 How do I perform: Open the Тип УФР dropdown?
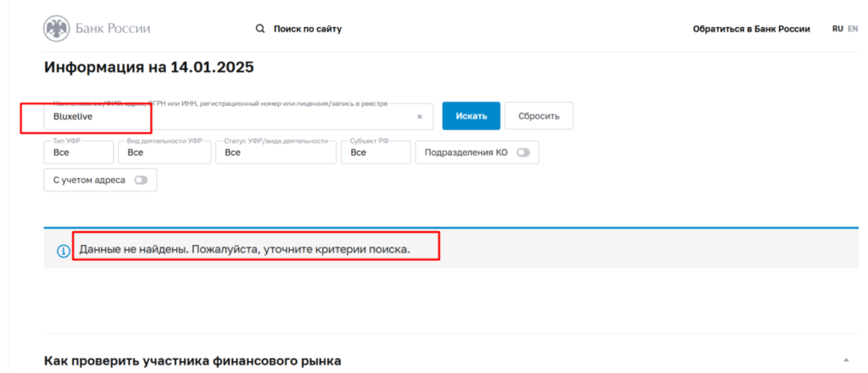click(79, 153)
